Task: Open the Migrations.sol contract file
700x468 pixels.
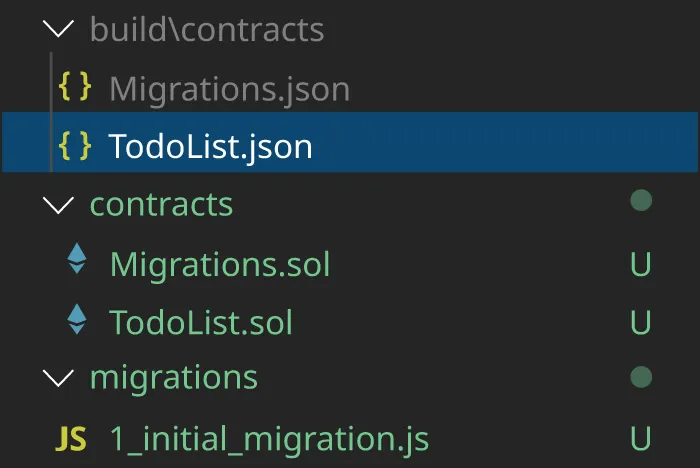Action: (219, 264)
